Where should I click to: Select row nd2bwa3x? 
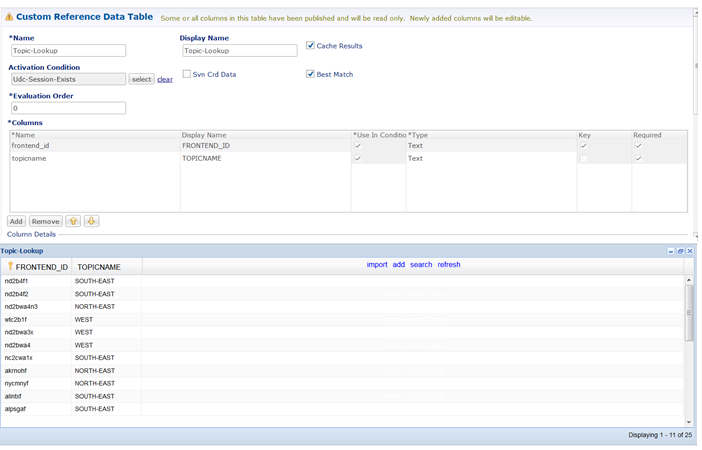[x=342, y=332]
